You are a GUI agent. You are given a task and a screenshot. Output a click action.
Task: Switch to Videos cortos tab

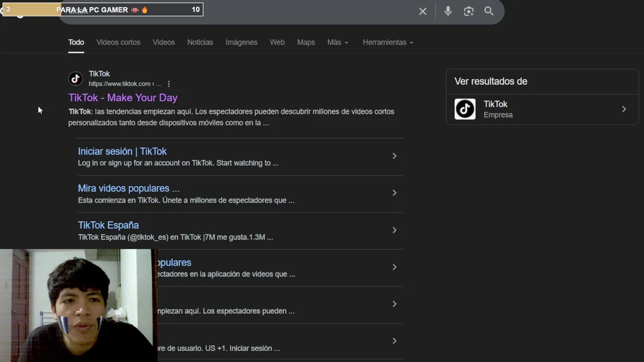[118, 42]
